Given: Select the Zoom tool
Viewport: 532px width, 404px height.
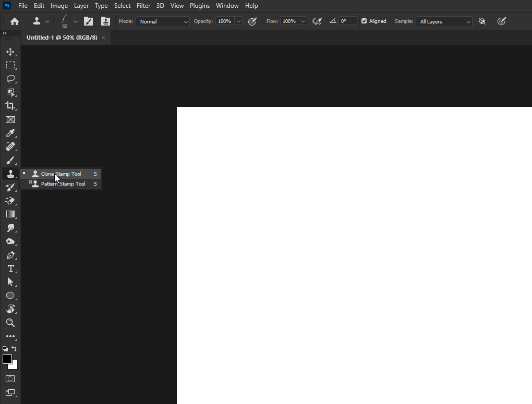Looking at the screenshot, I should coord(10,323).
